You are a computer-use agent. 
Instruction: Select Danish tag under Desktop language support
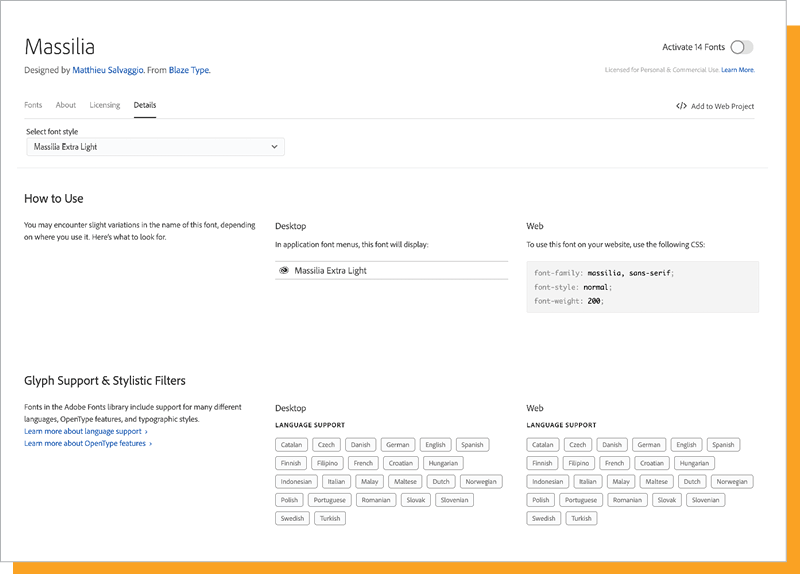[x=360, y=445]
